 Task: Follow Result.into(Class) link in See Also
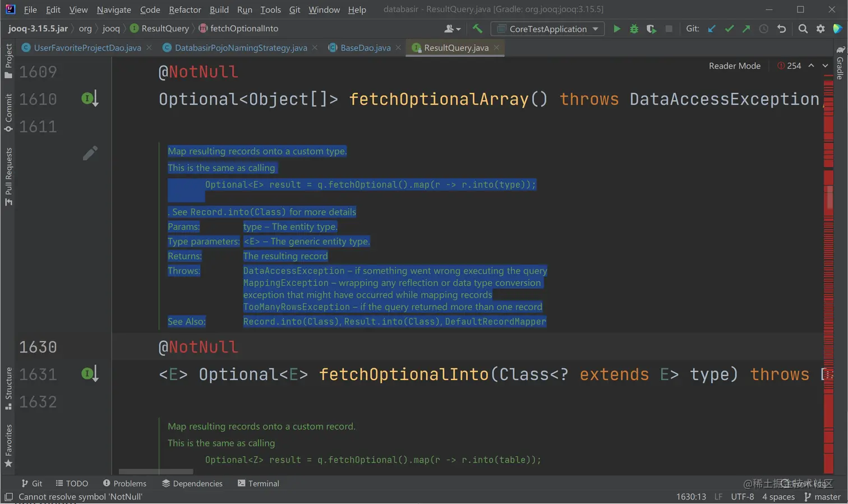[391, 321]
